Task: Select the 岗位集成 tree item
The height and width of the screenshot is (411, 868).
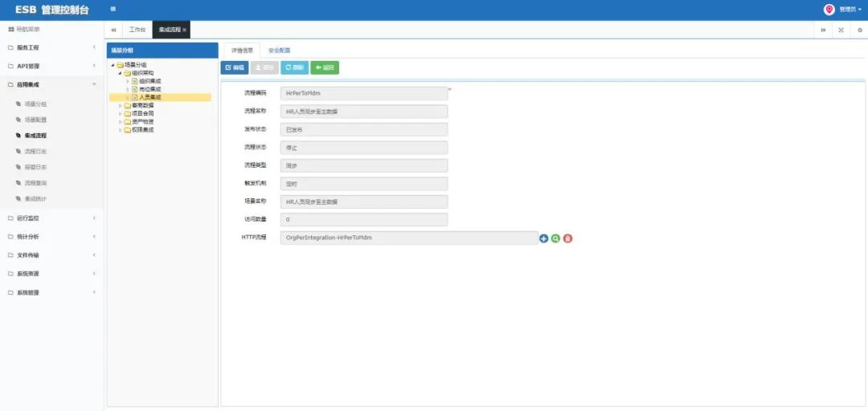Action: click(150, 89)
